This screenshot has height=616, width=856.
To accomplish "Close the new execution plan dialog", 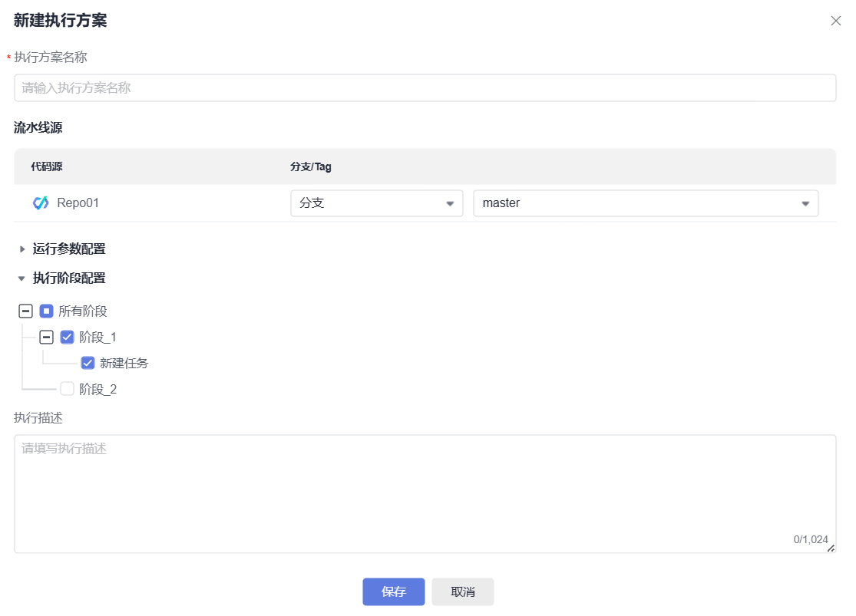I will [x=836, y=21].
